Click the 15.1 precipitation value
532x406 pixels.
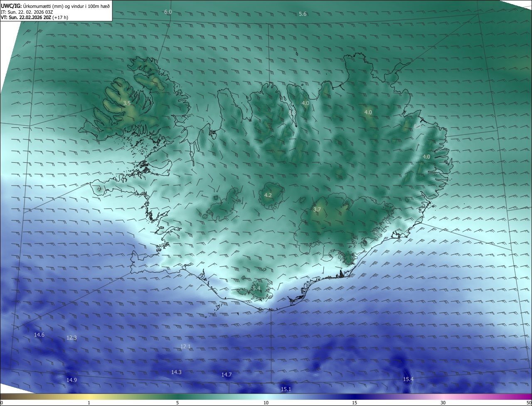tap(286, 389)
